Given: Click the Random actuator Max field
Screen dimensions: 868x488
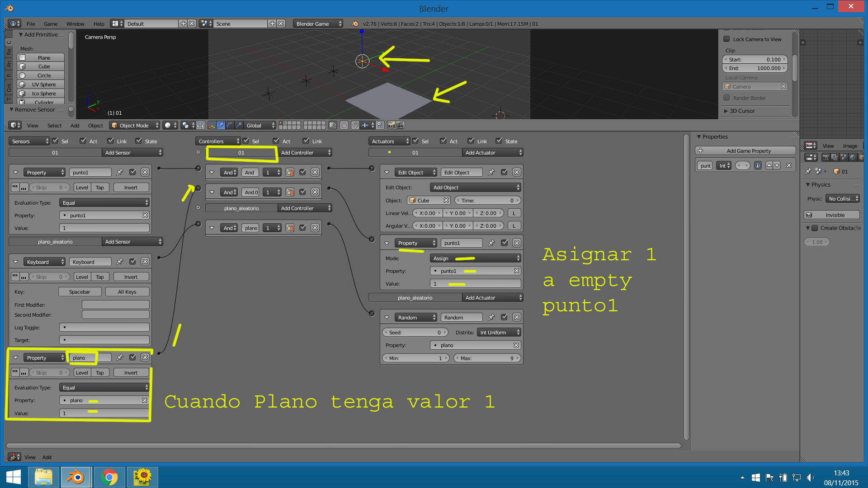Looking at the screenshot, I should pyautogui.click(x=487, y=358).
